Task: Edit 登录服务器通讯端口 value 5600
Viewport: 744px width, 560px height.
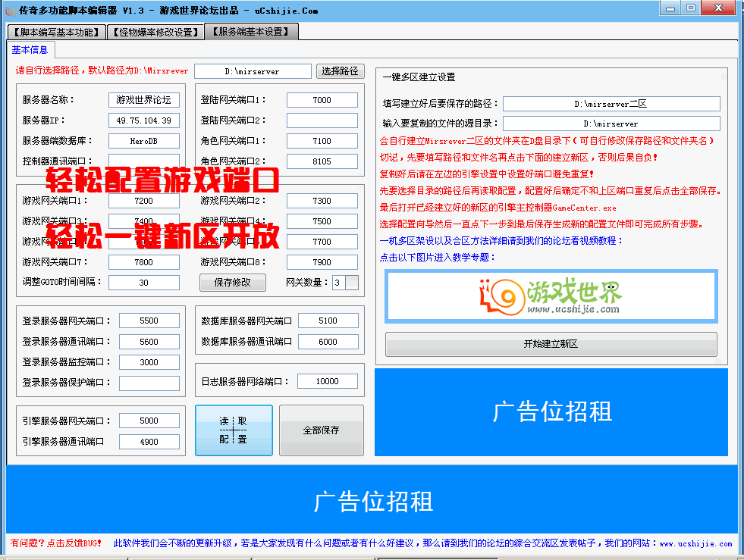Action: (x=149, y=342)
